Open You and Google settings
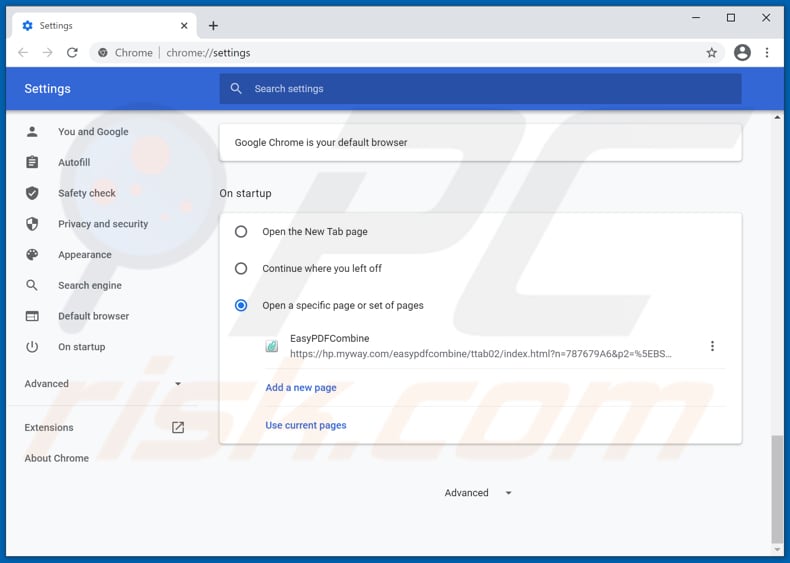The height and width of the screenshot is (563, 790). click(93, 132)
